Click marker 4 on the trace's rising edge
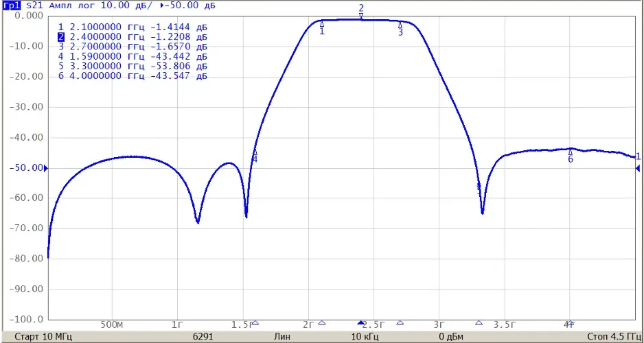644x343 pixels. 255,152
